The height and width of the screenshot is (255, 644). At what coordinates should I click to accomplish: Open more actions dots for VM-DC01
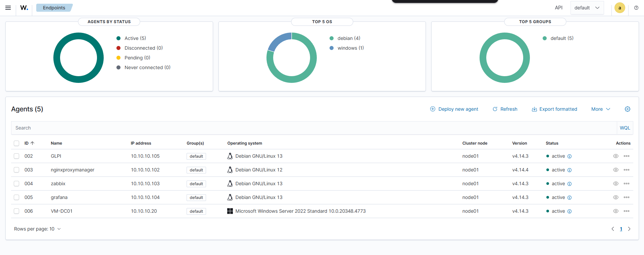click(627, 211)
